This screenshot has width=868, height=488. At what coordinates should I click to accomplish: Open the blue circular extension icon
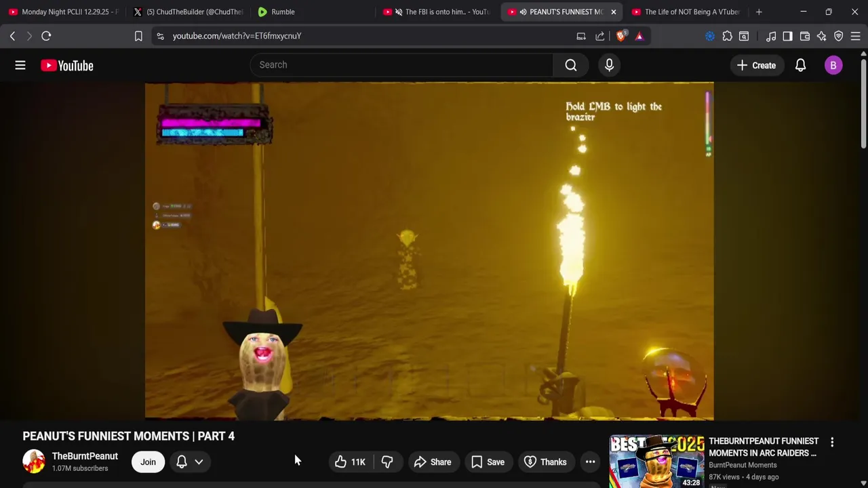[x=710, y=36]
